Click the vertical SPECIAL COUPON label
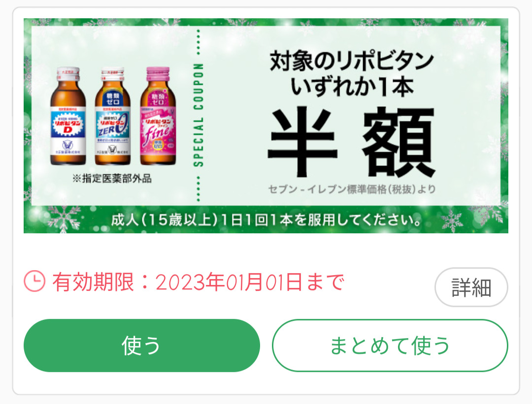 pyautogui.click(x=199, y=115)
